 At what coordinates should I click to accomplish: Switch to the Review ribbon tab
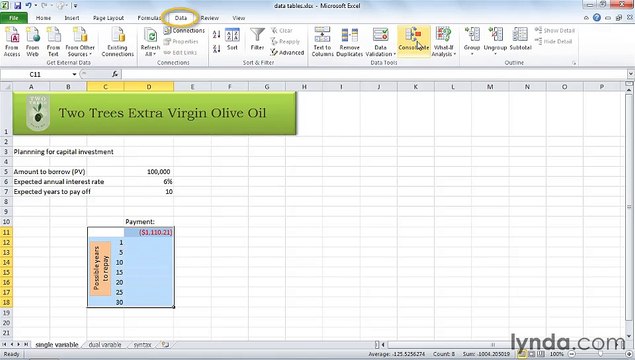pyautogui.click(x=209, y=18)
